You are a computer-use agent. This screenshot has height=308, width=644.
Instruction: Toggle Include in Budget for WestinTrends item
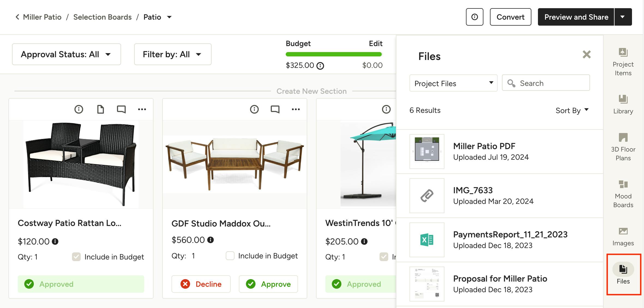[384, 257]
